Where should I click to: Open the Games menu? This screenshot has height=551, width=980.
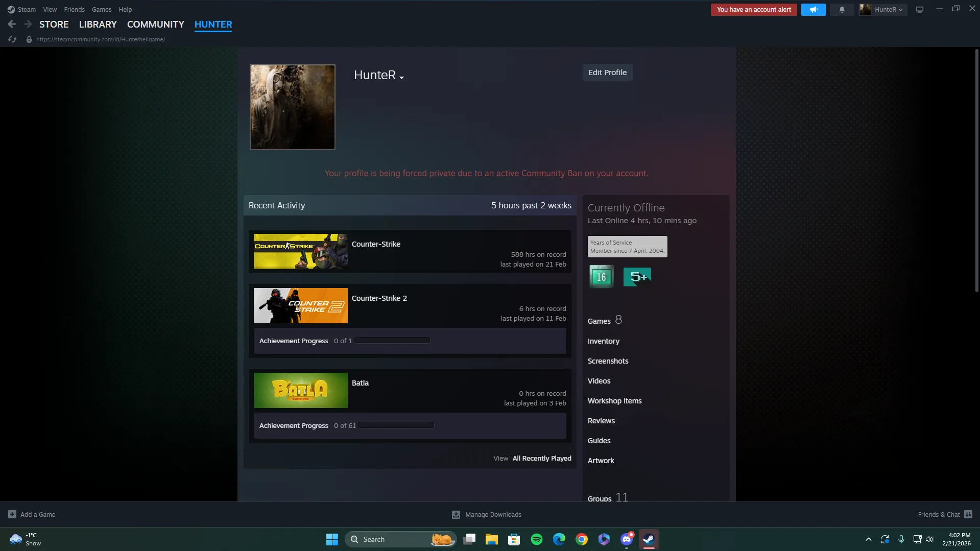pos(102,9)
